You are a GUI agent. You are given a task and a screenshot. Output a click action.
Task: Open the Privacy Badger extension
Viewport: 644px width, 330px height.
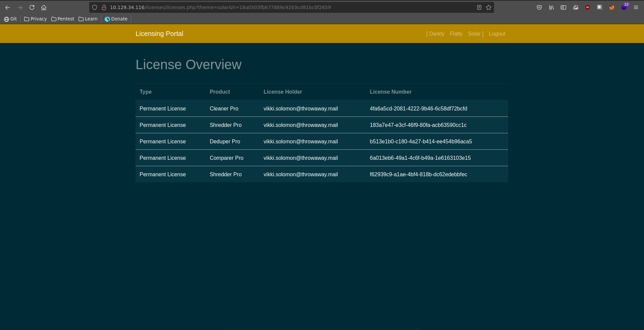pyautogui.click(x=576, y=7)
